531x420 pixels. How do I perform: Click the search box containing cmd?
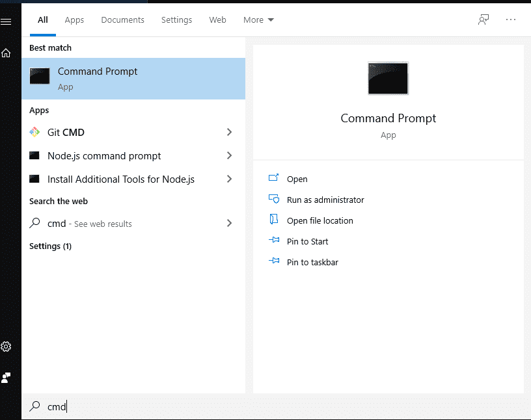195,406
